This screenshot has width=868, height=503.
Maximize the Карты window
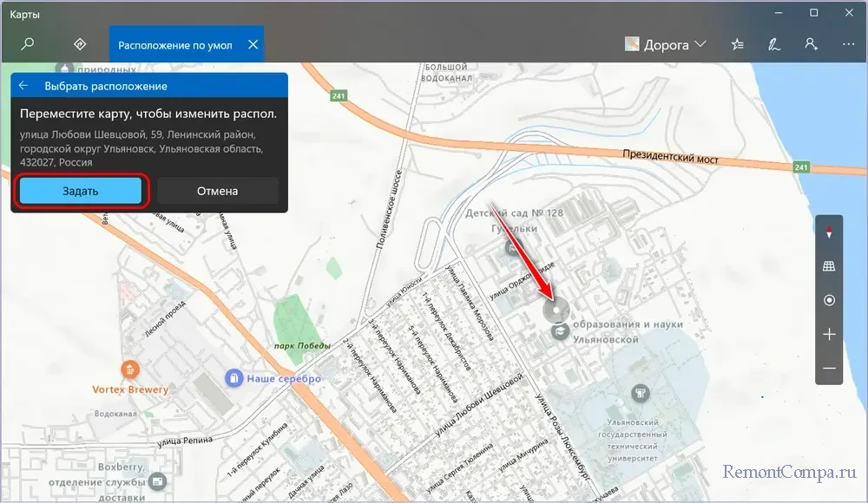(814, 13)
